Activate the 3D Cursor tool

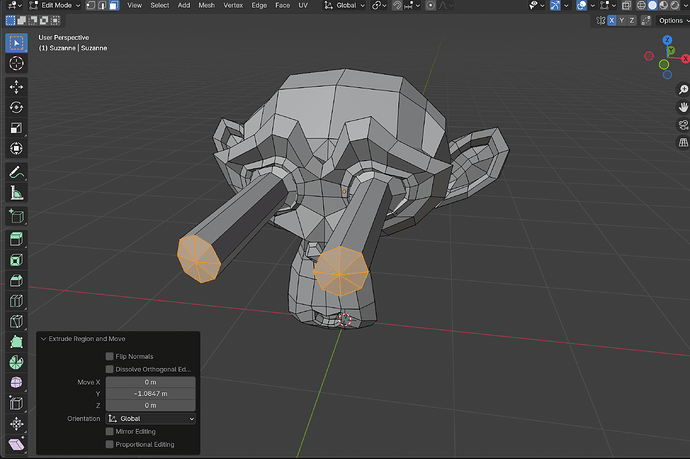click(x=16, y=63)
